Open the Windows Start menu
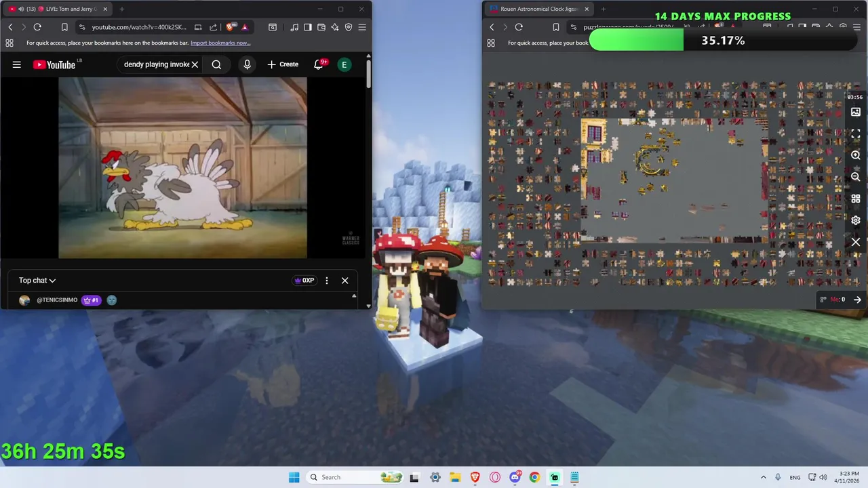The width and height of the screenshot is (868, 488). pyautogui.click(x=294, y=477)
